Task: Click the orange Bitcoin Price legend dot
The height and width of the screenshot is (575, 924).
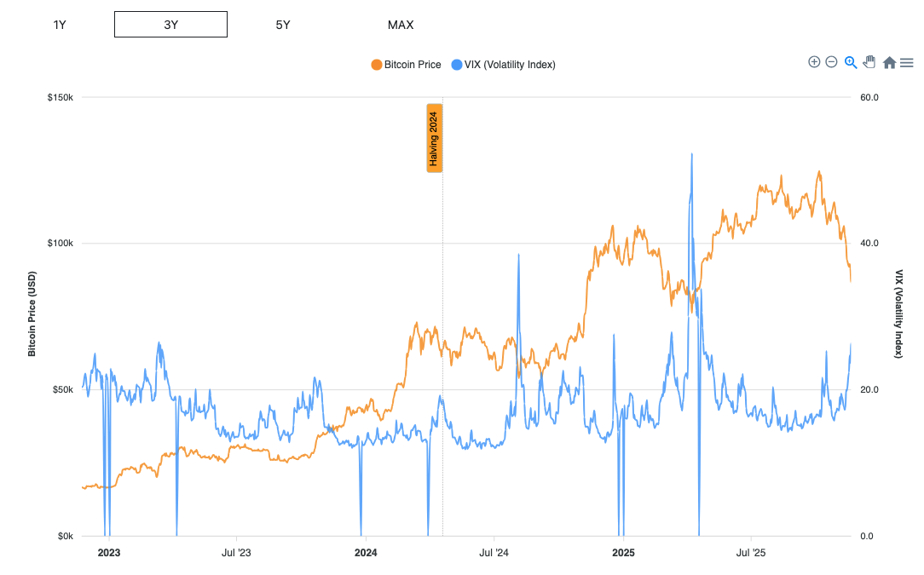Action: [377, 65]
